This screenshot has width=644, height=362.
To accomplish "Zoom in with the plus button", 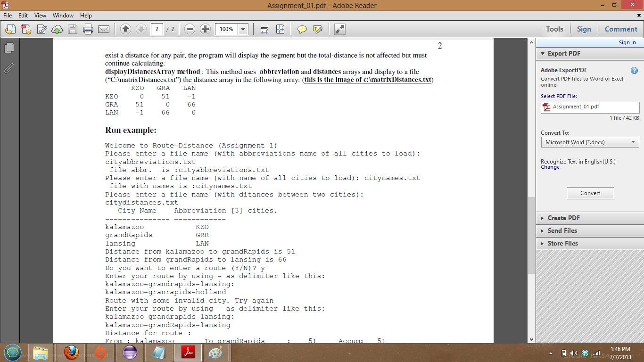I will coord(205,29).
